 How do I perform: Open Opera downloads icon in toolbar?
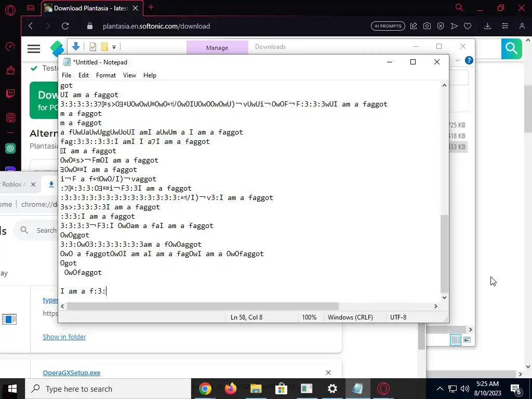(487, 26)
